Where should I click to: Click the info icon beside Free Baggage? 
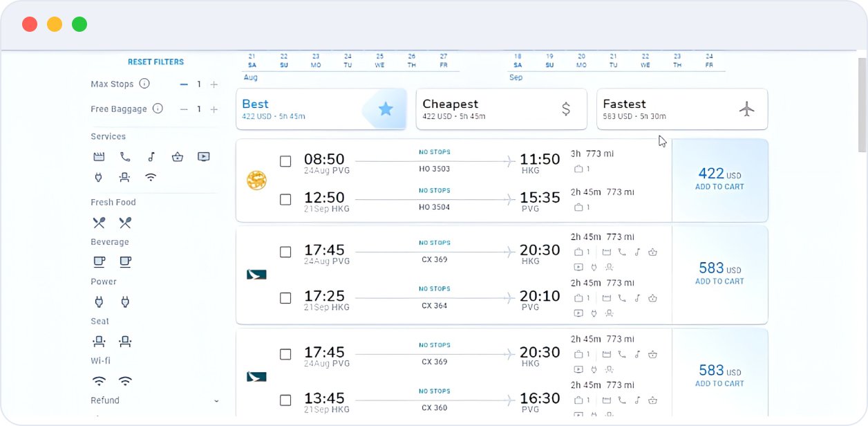pyautogui.click(x=158, y=109)
